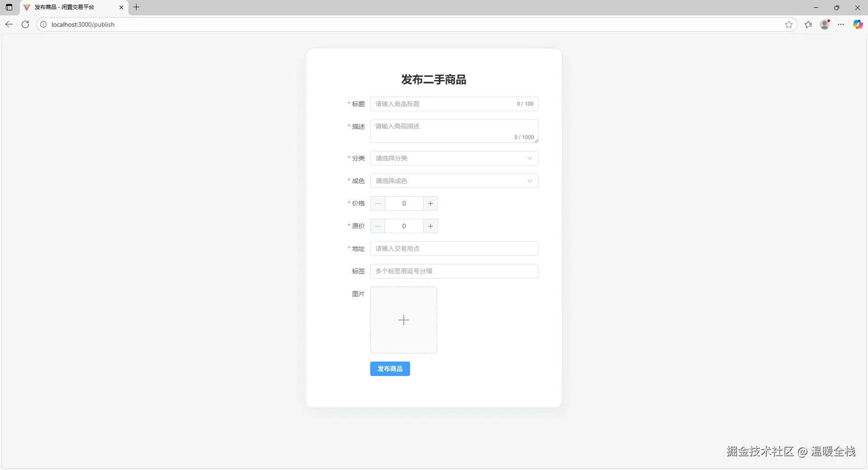
Task: Open the favorites list icon
Action: click(x=808, y=24)
